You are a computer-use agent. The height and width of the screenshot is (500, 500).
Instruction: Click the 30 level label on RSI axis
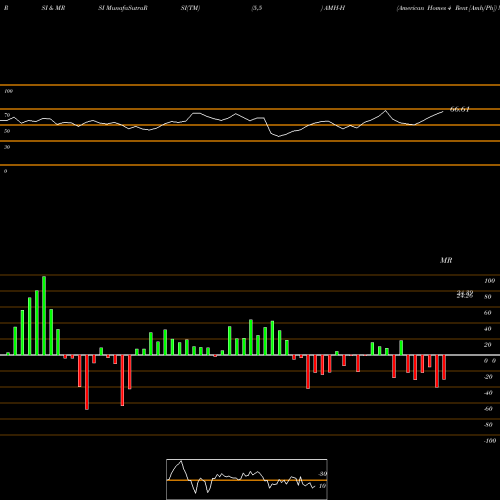[x=7, y=147]
